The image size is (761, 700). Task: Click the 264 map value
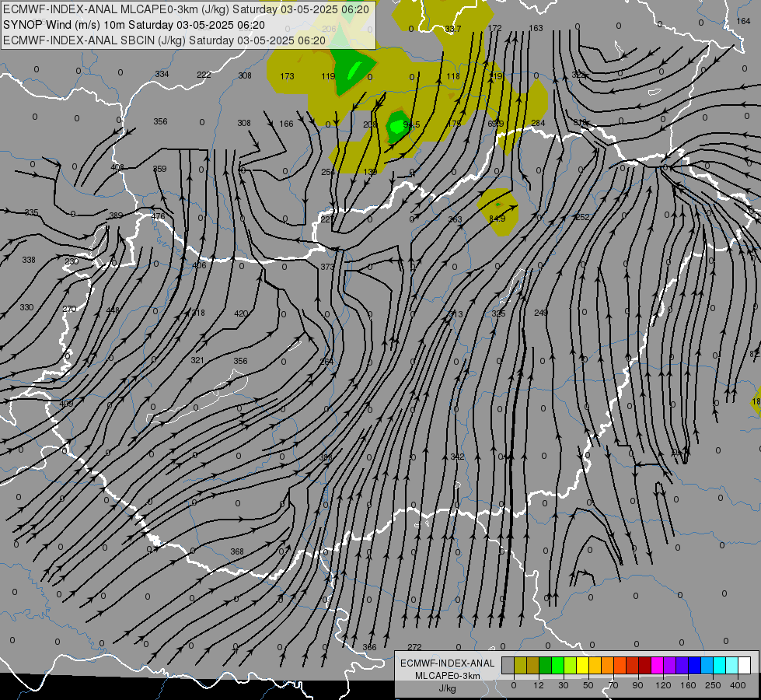pos(327,362)
